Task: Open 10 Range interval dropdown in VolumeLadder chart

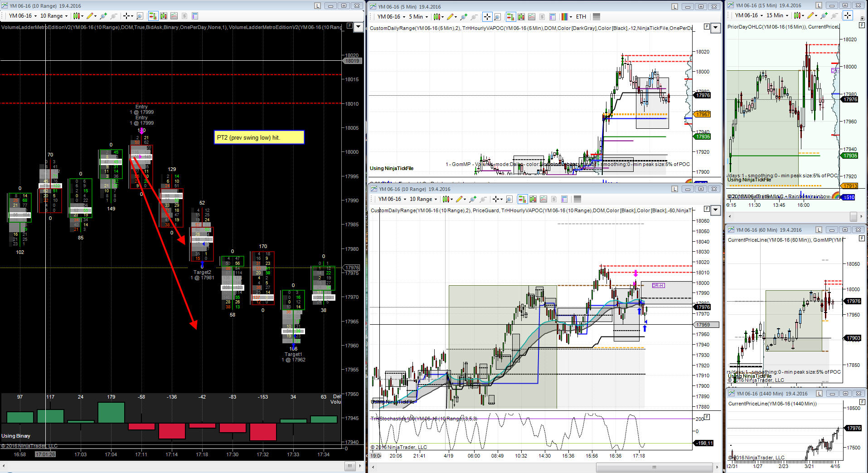Action: pyautogui.click(x=54, y=16)
